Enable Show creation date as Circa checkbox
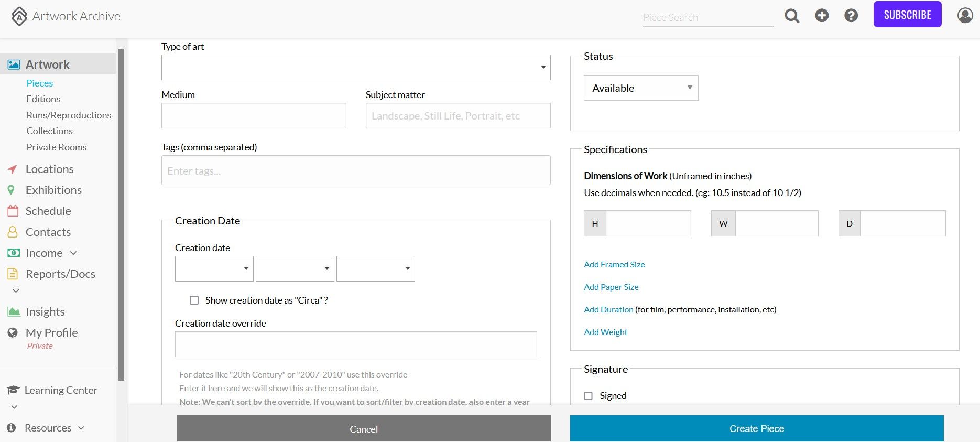Image resolution: width=980 pixels, height=442 pixels. coord(194,300)
